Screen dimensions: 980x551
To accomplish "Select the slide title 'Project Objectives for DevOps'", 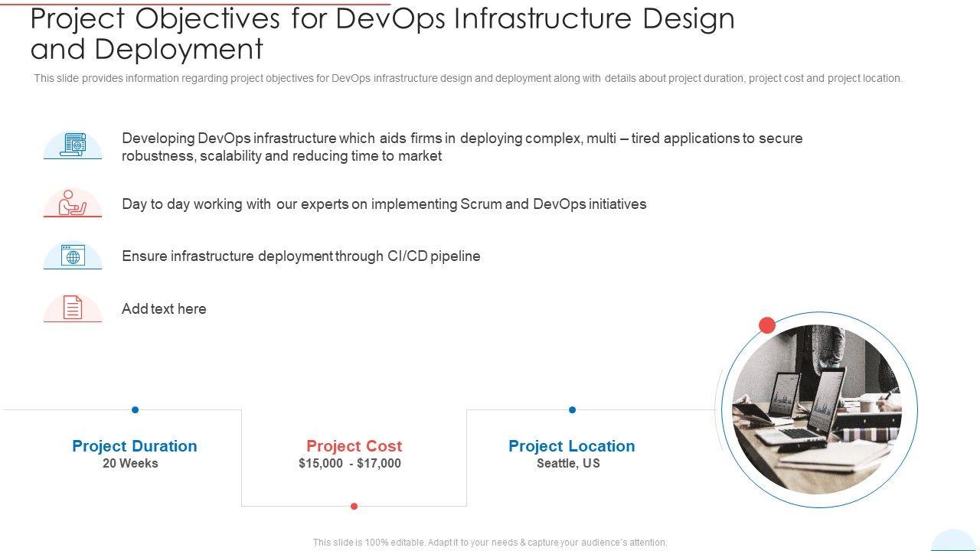I will pos(383,34).
